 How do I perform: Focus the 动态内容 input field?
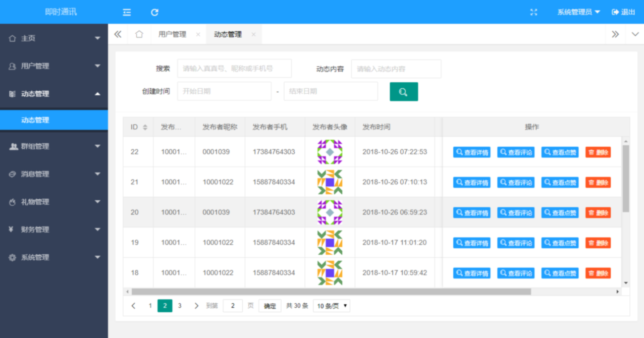coord(396,69)
